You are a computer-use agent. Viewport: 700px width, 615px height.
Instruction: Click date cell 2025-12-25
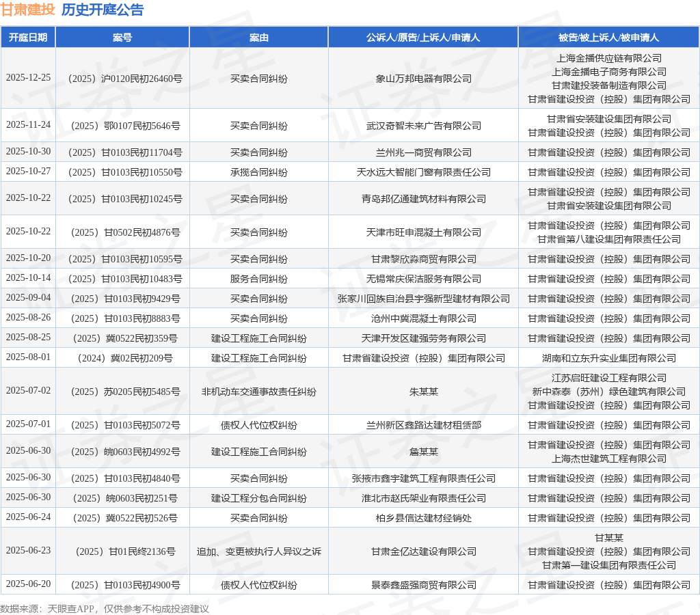tap(28, 78)
